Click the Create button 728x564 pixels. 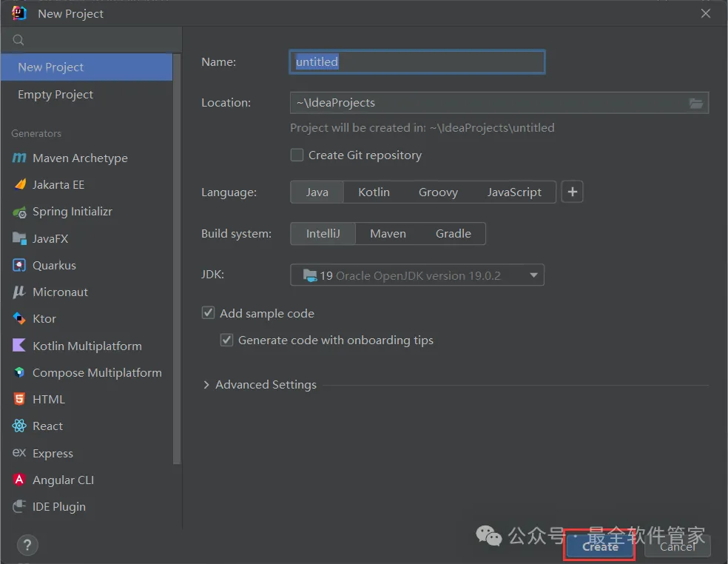click(x=600, y=546)
